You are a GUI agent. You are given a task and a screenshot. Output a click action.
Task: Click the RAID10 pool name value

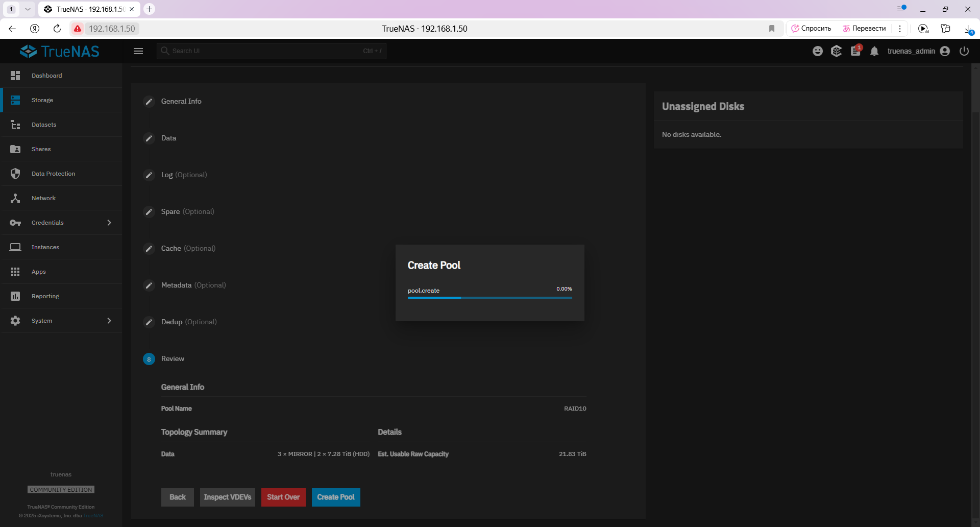click(x=575, y=409)
